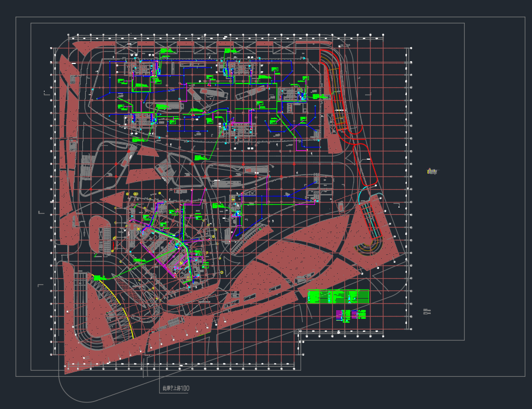532x409 pixels.
Task: Select the small gray text right of the legend
Action: (427, 312)
